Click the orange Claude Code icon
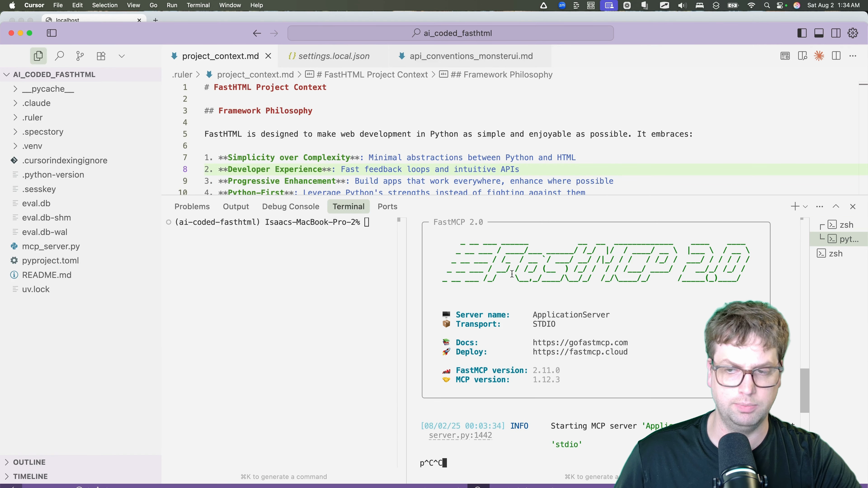This screenshot has width=868, height=488. click(819, 56)
